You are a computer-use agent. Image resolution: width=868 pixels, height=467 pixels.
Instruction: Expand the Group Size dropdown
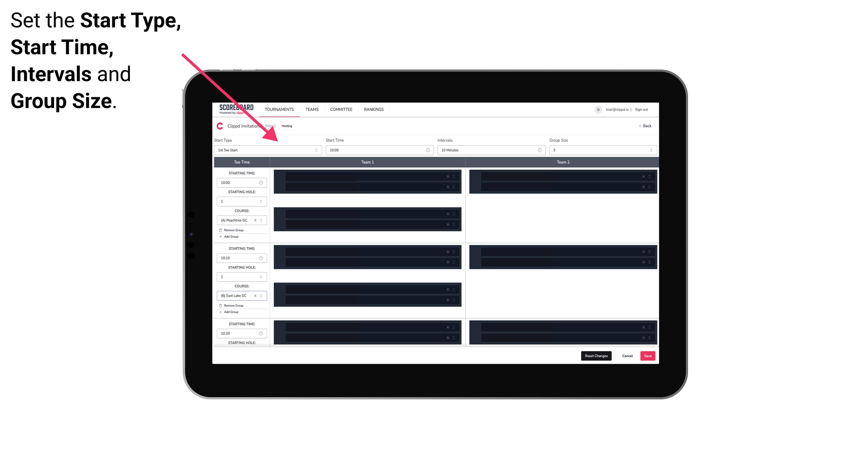[x=650, y=150]
